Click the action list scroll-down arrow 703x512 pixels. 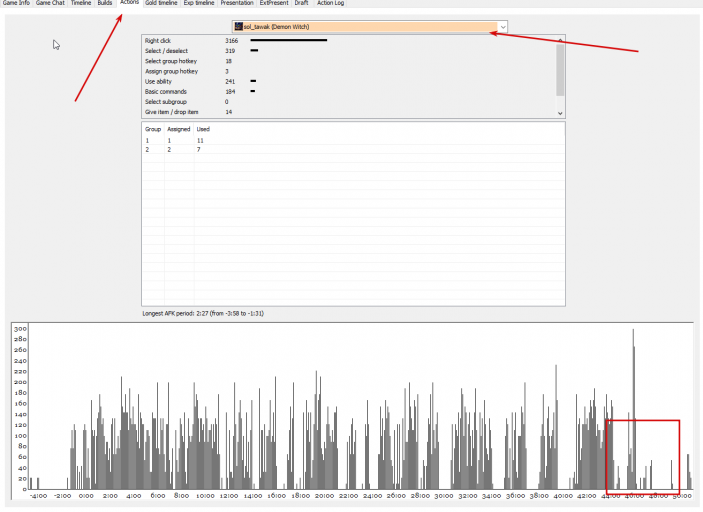click(560, 113)
